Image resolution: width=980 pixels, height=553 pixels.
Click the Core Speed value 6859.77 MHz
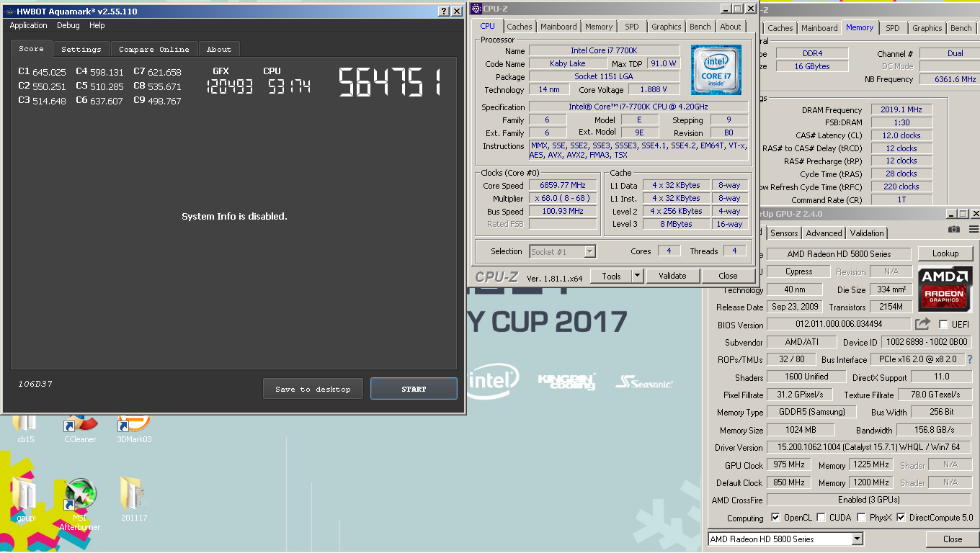563,185
